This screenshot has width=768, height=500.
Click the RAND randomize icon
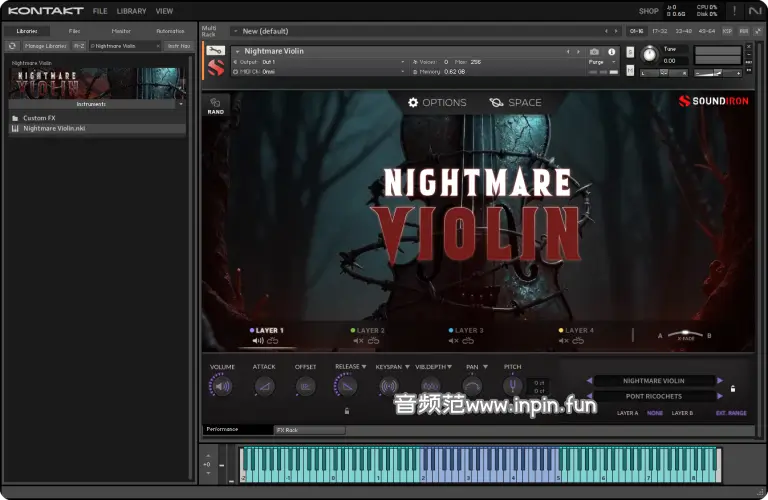tap(215, 105)
